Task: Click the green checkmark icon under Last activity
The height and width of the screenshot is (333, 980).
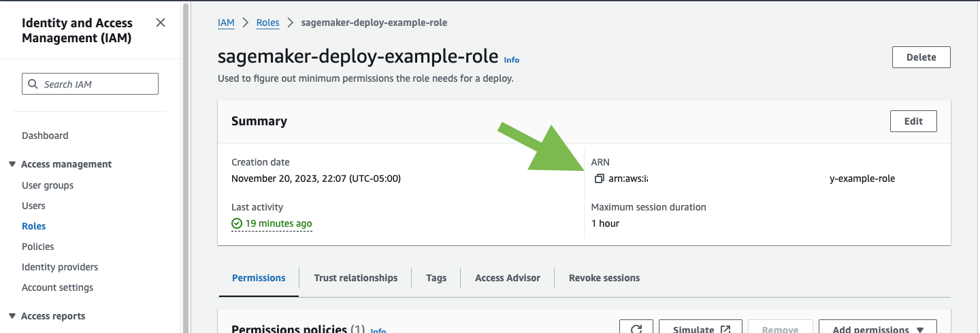Action: coord(237,223)
